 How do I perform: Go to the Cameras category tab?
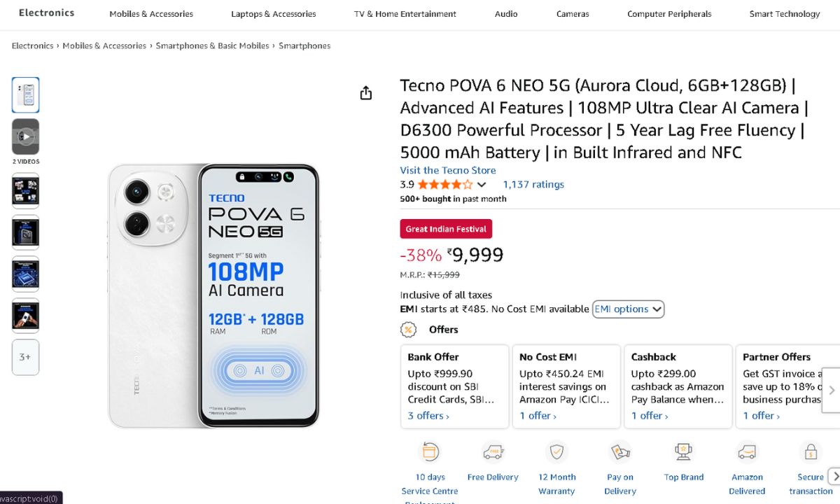[x=573, y=14]
